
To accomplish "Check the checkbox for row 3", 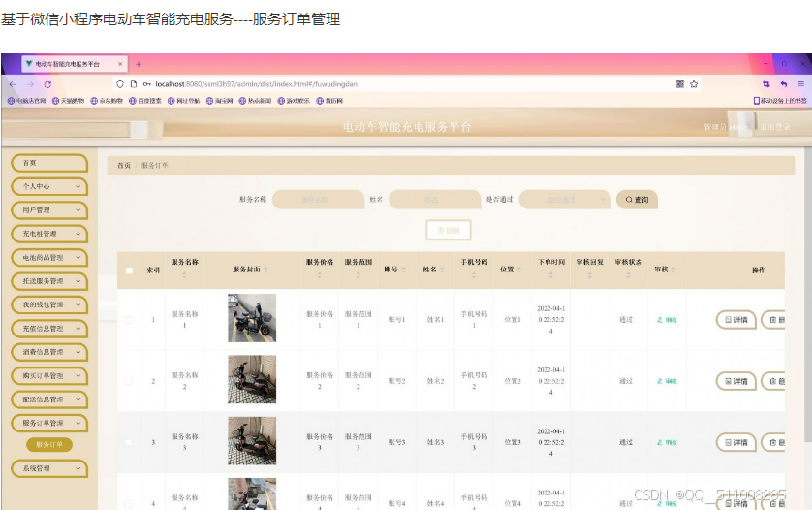I will [x=128, y=443].
